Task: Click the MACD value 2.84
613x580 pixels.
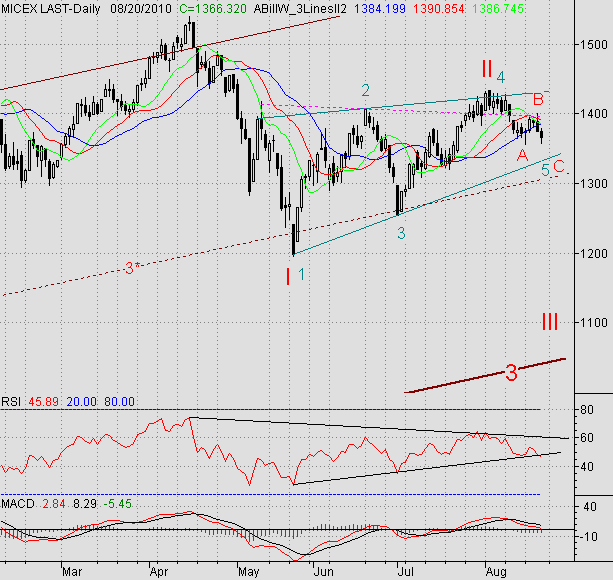Action: point(54,504)
